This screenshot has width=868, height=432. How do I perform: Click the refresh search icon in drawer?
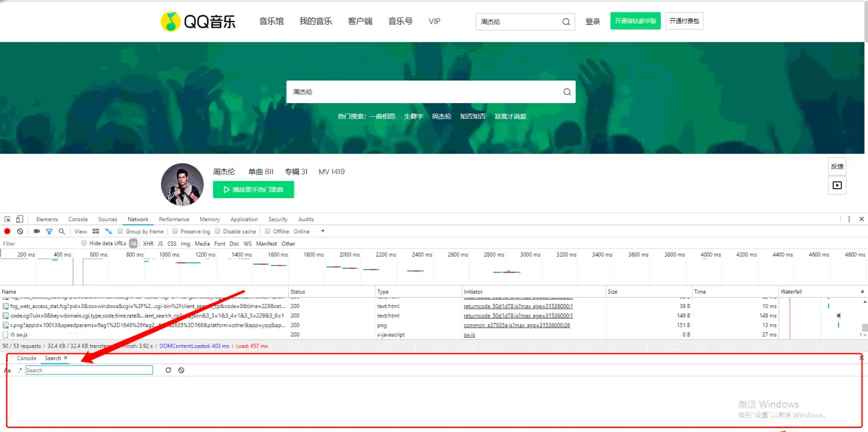[168, 370]
